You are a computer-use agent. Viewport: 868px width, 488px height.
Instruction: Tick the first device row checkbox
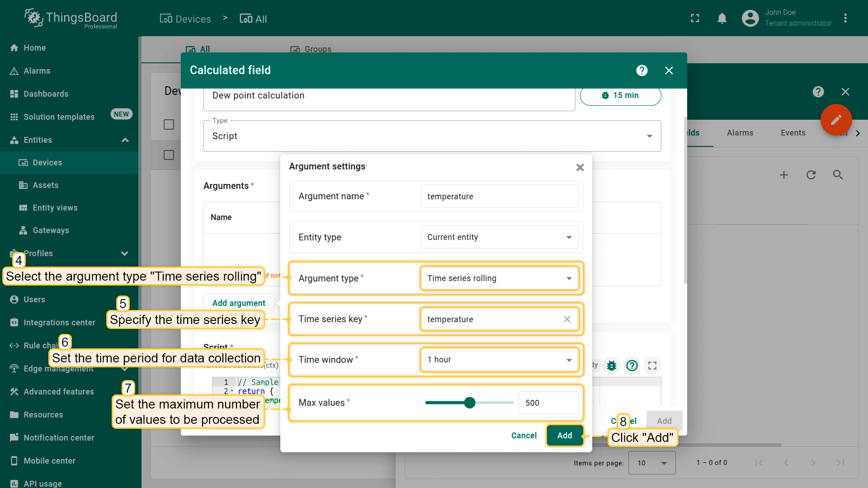pyautogui.click(x=169, y=124)
